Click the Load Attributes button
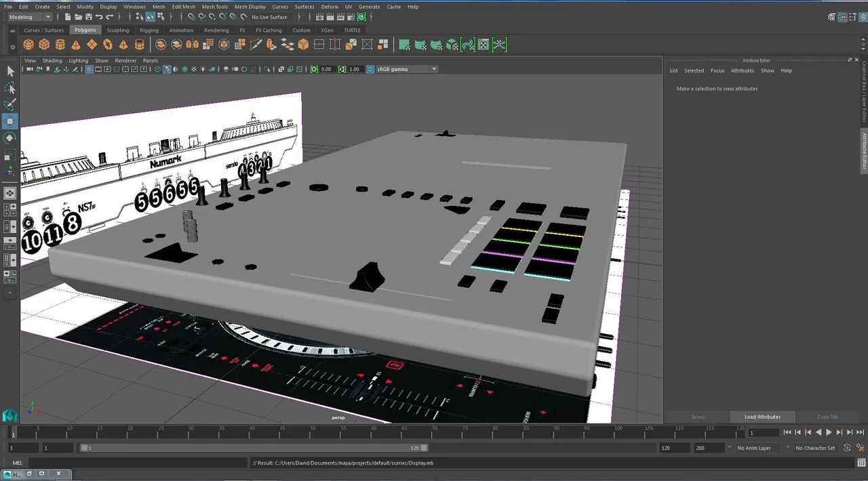868x481 pixels. (x=762, y=417)
